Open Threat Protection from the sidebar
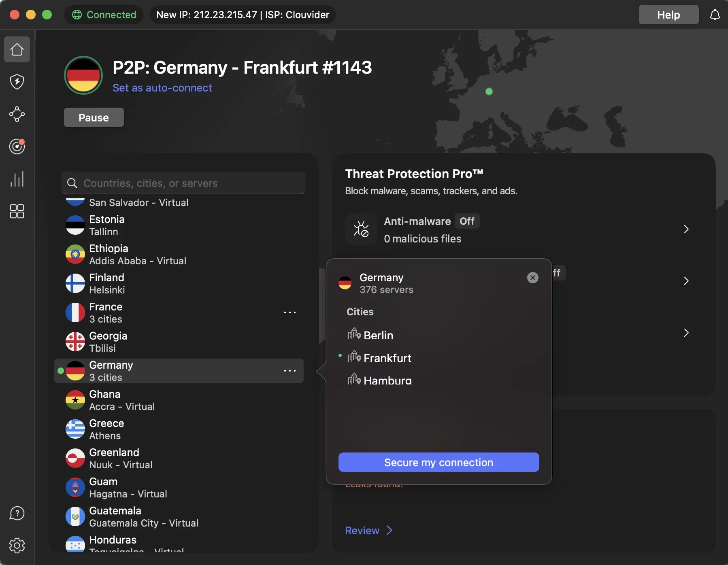This screenshot has height=565, width=728. (17, 82)
